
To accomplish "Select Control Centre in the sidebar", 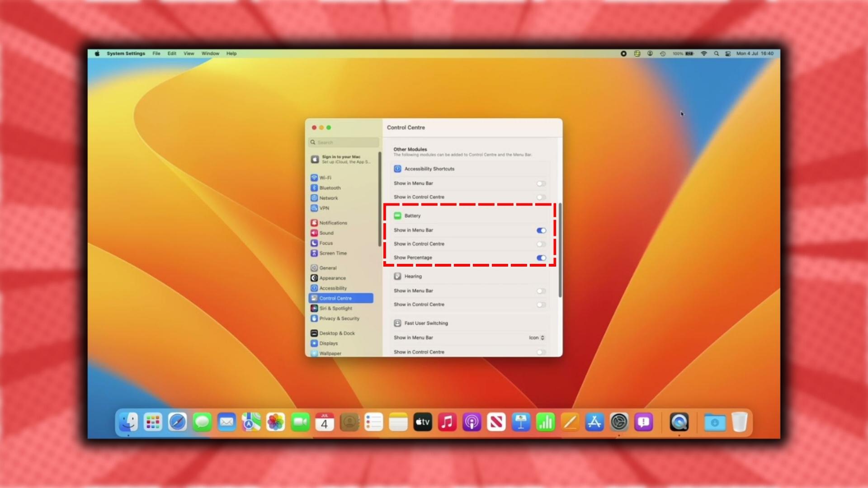I will click(x=341, y=298).
